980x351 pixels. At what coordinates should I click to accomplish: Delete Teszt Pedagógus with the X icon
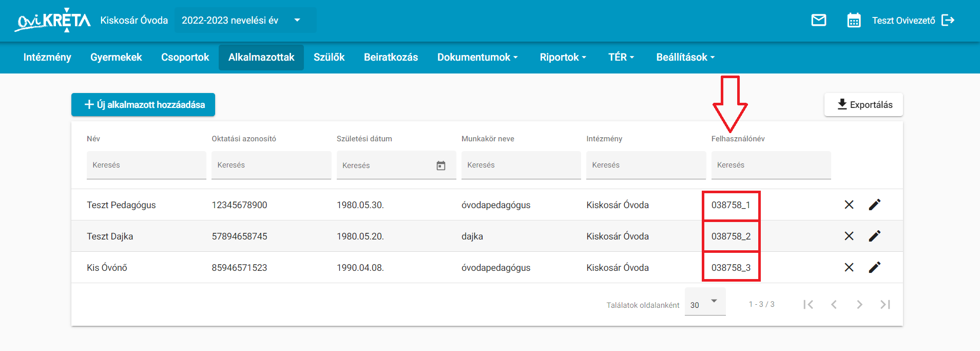[x=849, y=205]
